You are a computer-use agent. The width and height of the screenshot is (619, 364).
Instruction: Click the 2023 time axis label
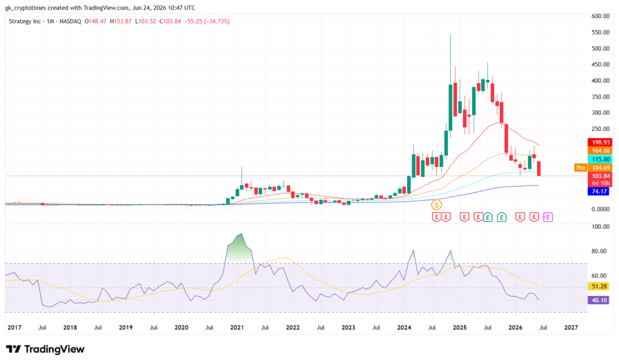[348, 327]
